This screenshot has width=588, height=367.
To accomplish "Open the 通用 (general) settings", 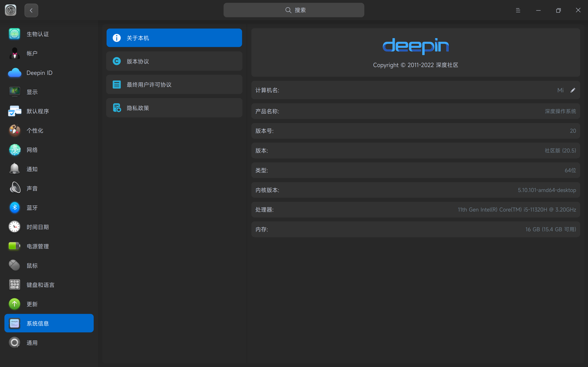I will (32, 342).
